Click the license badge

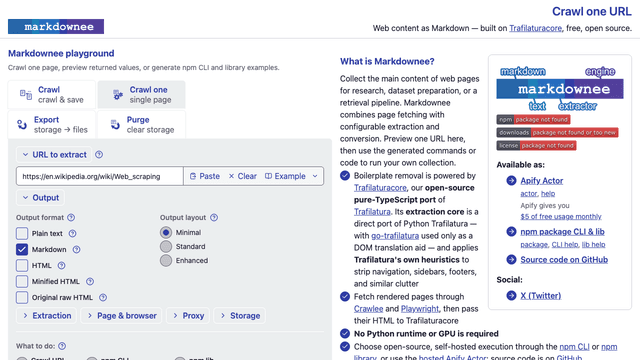536,146
